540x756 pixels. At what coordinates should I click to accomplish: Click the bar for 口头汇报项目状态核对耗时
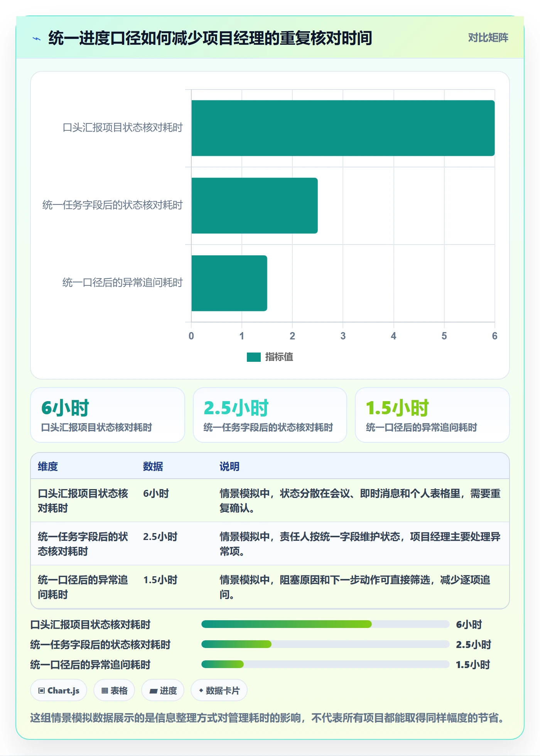tap(343, 128)
